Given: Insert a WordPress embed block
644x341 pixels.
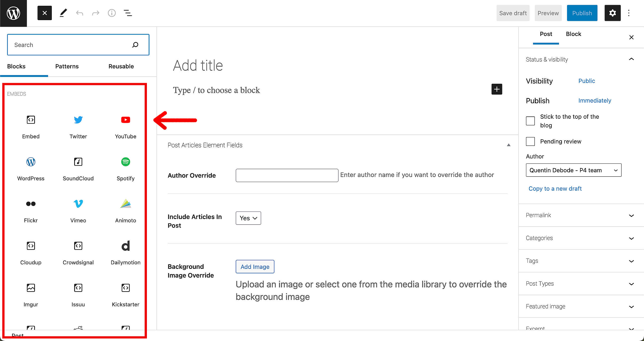Looking at the screenshot, I should pyautogui.click(x=31, y=169).
